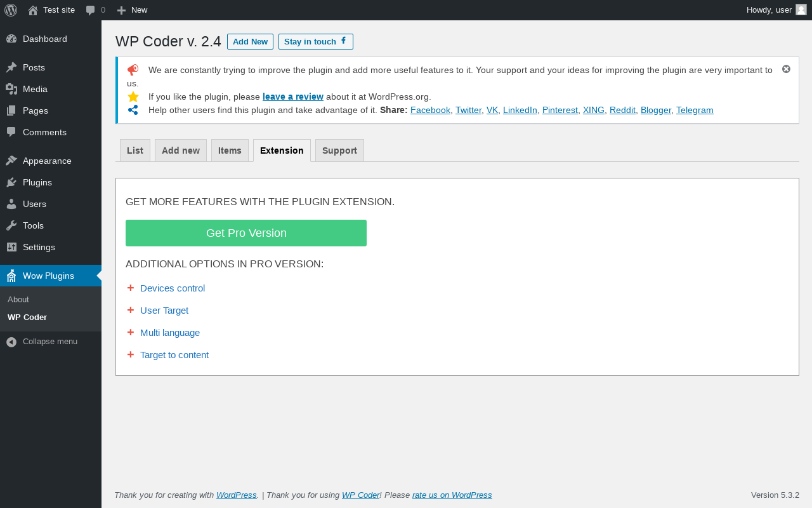Click the rate us on WordPress link
This screenshot has width=812, height=508.
point(452,495)
